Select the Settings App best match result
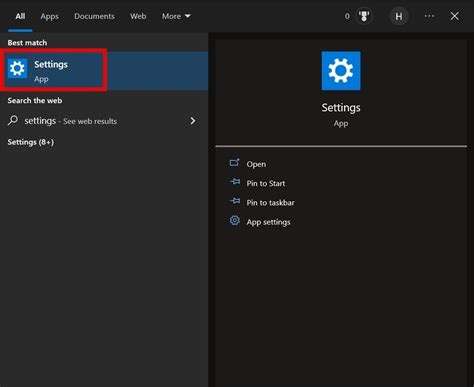 [104, 71]
